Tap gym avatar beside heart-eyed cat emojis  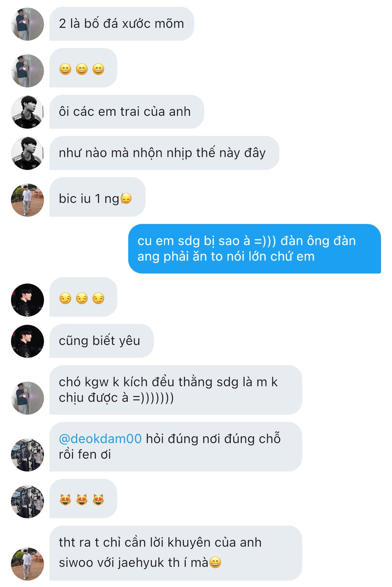27,502
